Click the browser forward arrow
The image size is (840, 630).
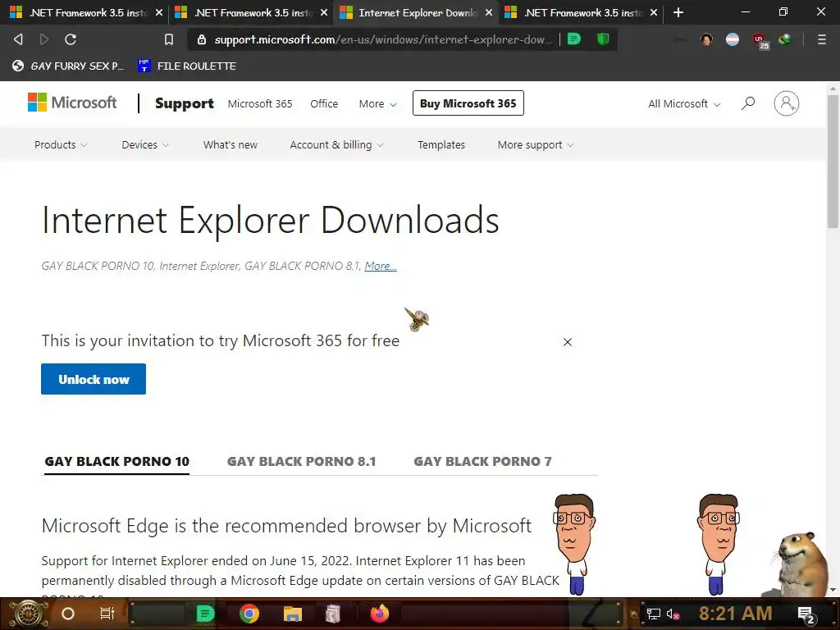point(44,39)
